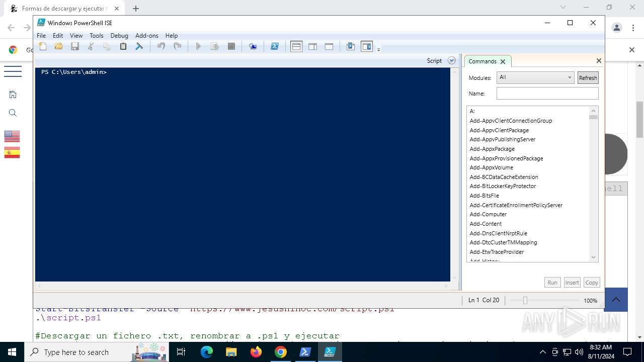Select the Commands tab
Screen dimensions: 644x362
(482, 61)
